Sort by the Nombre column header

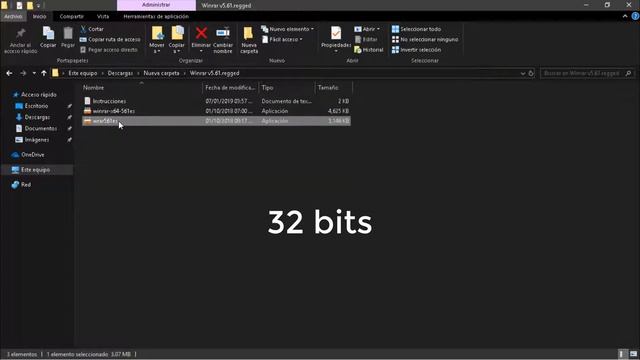pyautogui.click(x=141, y=87)
